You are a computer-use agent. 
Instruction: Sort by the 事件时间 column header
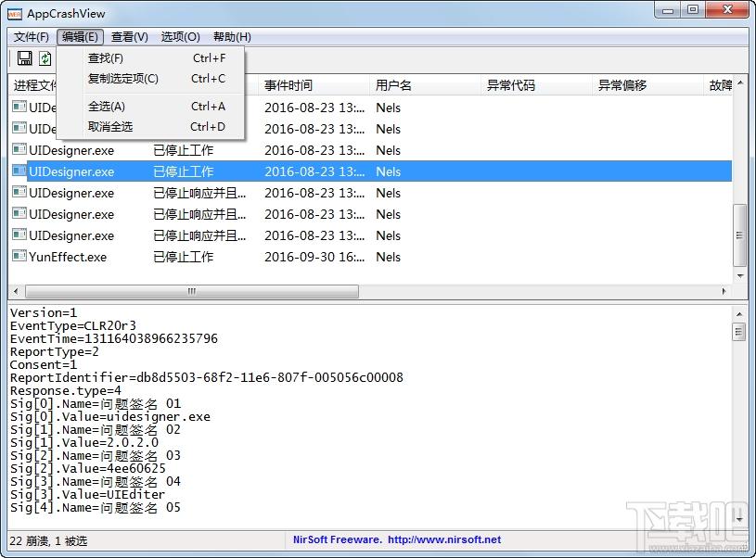point(314,85)
